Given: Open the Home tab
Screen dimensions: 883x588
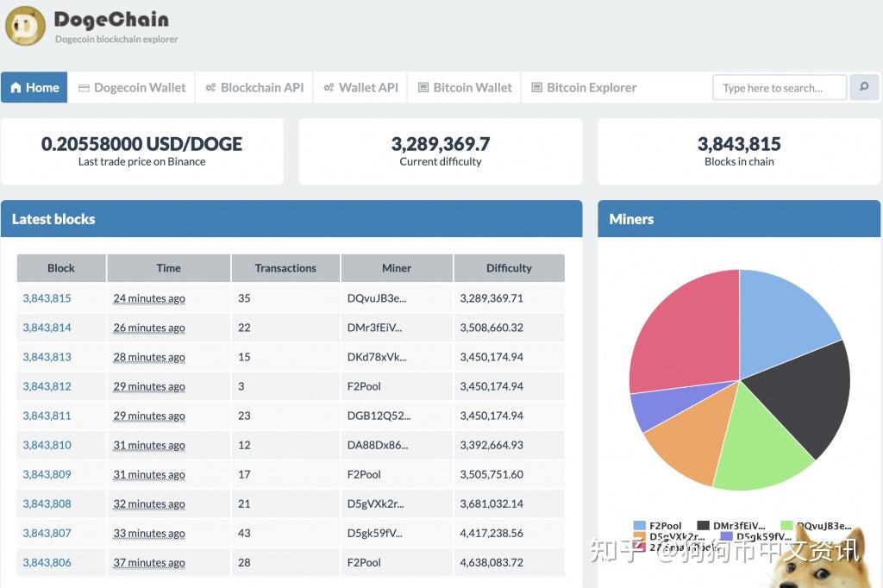Looking at the screenshot, I should (34, 87).
